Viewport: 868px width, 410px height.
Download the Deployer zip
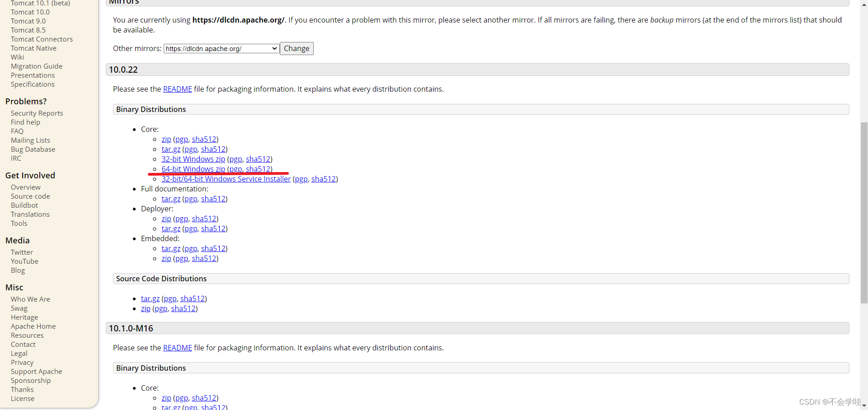166,219
